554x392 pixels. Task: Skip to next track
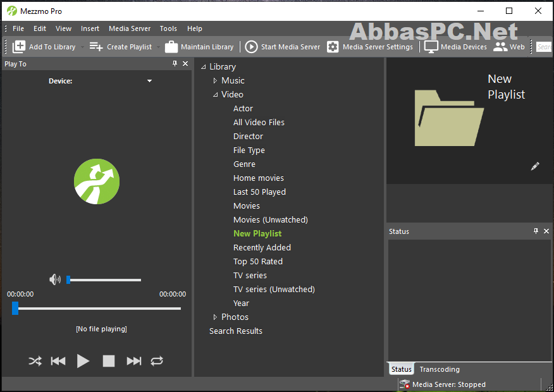[x=134, y=361]
